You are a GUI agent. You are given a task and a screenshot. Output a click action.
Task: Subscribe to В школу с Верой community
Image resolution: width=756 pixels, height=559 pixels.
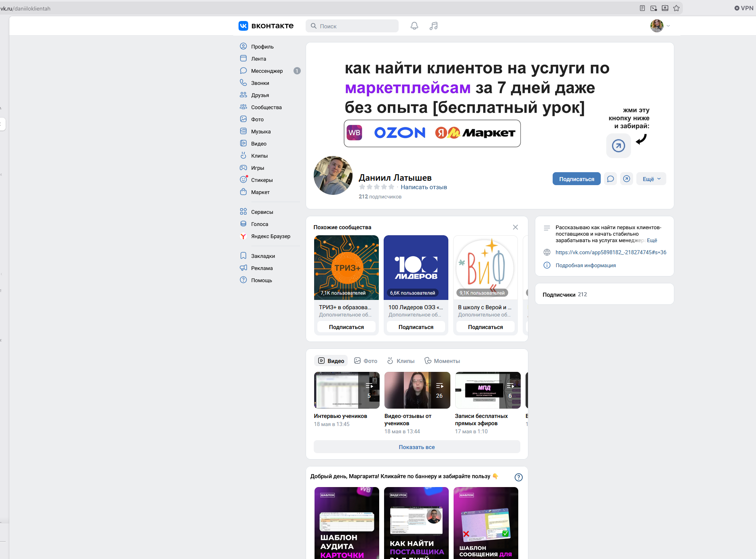486,327
